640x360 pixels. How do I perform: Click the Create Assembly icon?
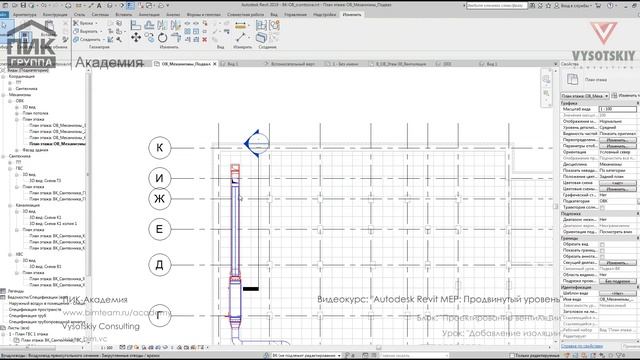[261, 25]
